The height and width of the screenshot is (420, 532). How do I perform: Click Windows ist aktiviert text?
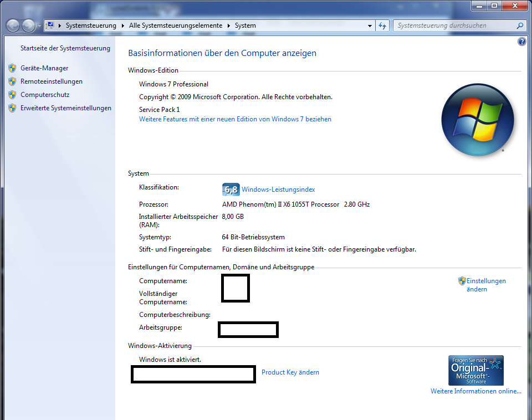[170, 360]
